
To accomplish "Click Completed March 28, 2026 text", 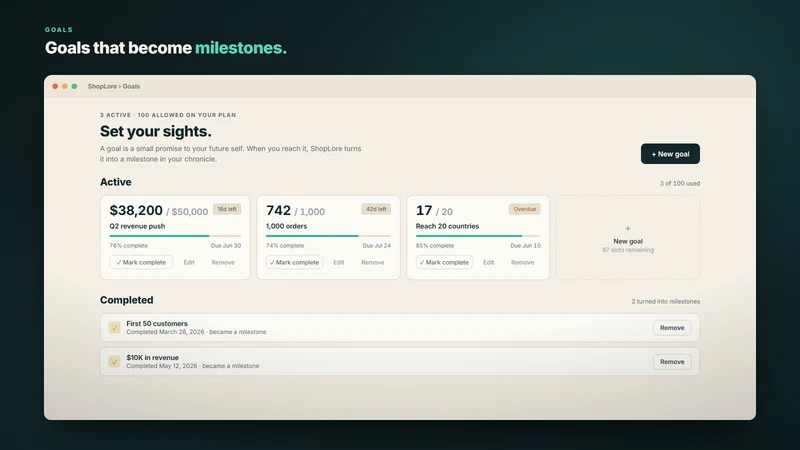I will [x=165, y=332].
